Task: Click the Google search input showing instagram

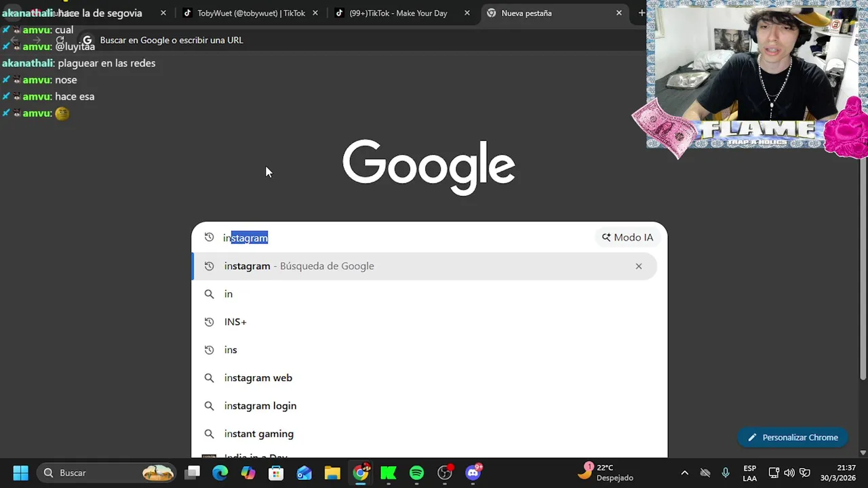Action: click(407, 238)
